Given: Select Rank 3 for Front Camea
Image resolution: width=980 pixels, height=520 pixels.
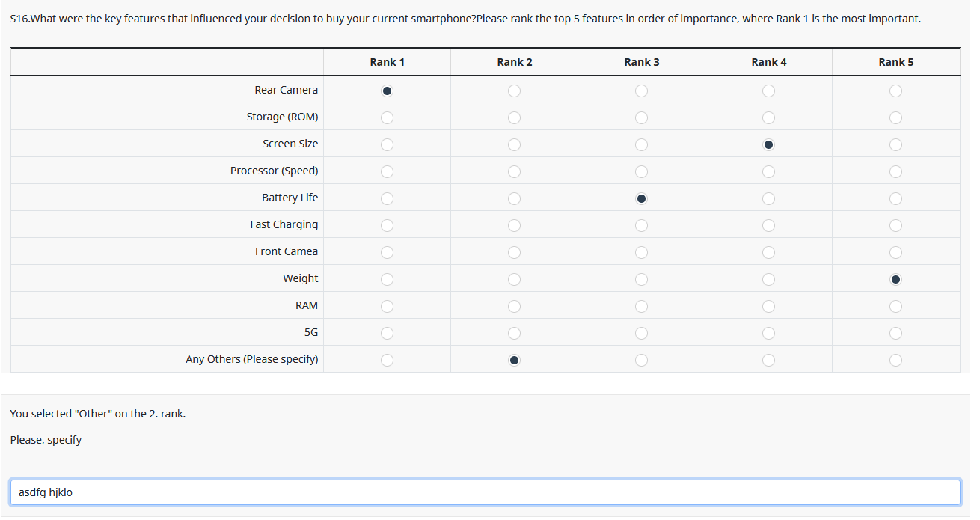Looking at the screenshot, I should [x=641, y=253].
